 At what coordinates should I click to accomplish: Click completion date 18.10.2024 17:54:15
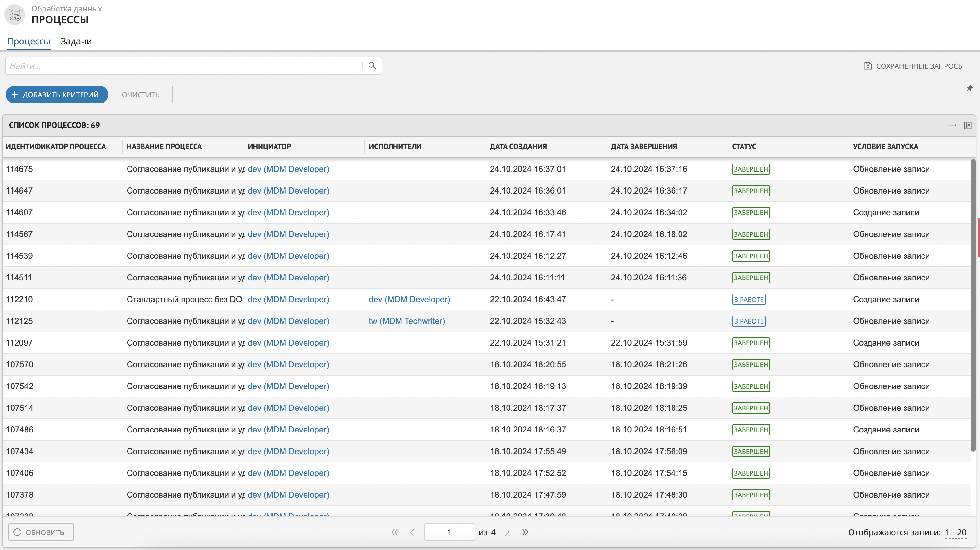tap(649, 473)
